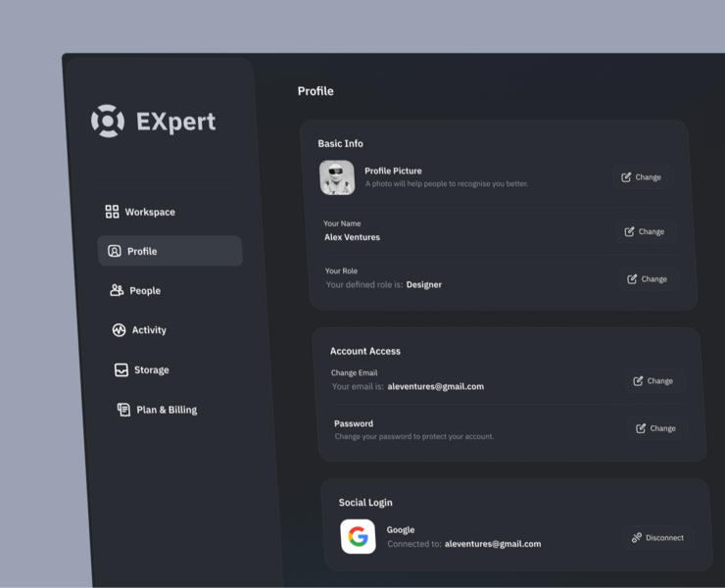
Task: Change the defined role Designer
Action: (x=648, y=279)
